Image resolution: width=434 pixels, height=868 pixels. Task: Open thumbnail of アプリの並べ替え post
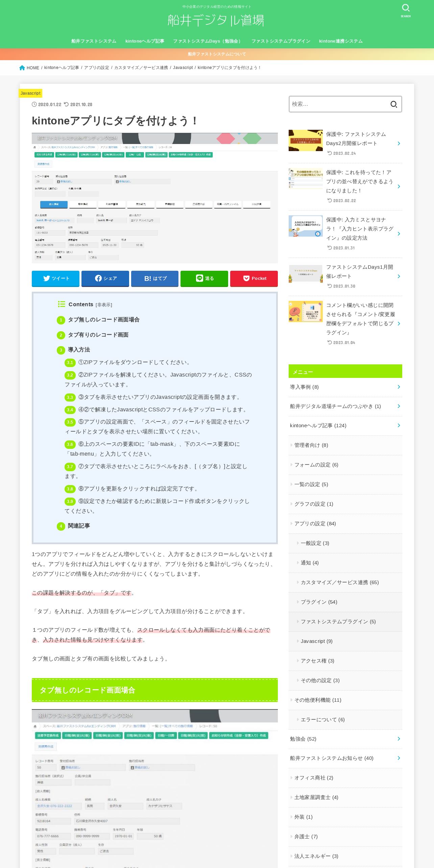pyautogui.click(x=306, y=178)
